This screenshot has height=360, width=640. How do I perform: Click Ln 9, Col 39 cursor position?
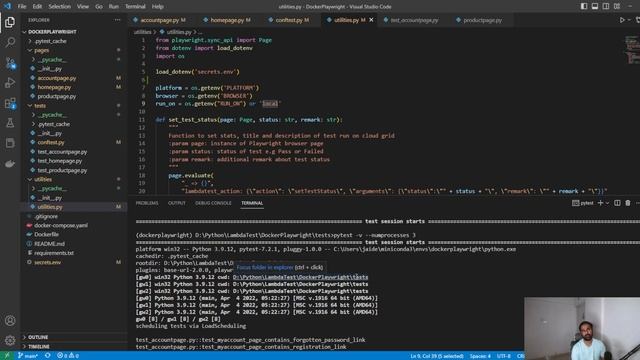437,356
